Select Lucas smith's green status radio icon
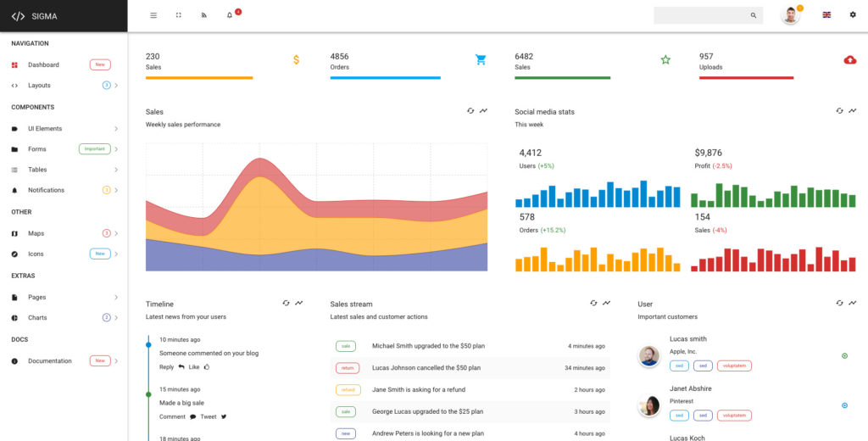The image size is (868, 441). [845, 355]
